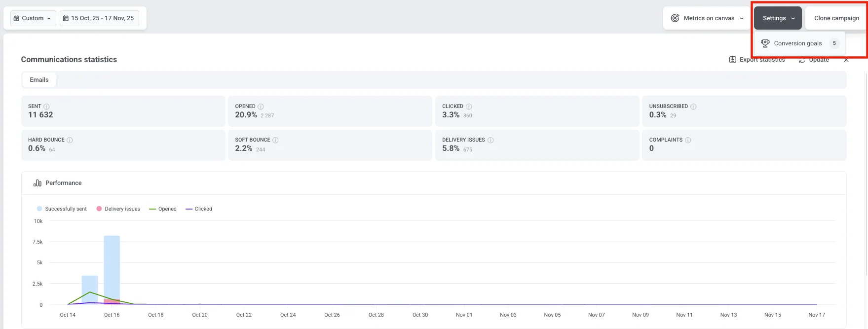This screenshot has width=868, height=329.
Task: Click the info icon next to UNSUBSCRIBED
Action: tap(693, 107)
